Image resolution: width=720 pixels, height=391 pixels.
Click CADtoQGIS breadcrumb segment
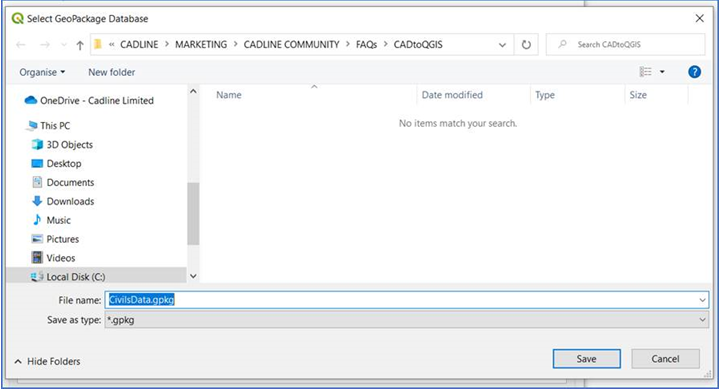[418, 45]
